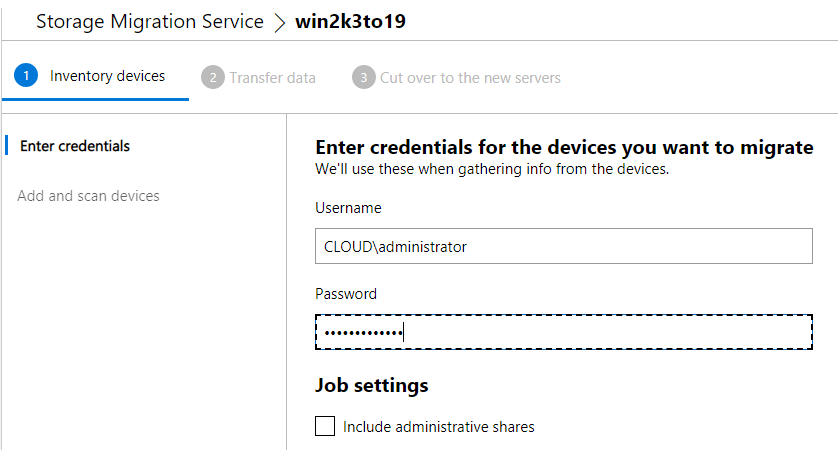The width and height of the screenshot is (838, 450).
Task: Enable the Include administrative shares checkbox
Action: [325, 426]
